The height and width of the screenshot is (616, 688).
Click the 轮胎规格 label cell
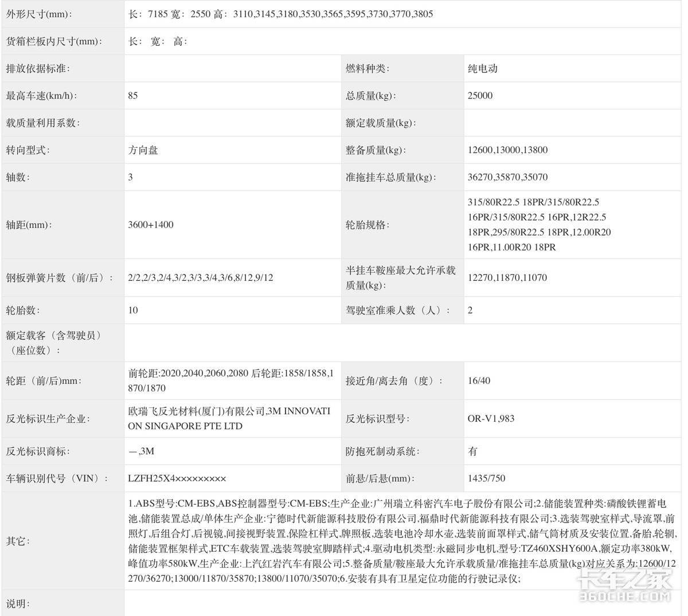pyautogui.click(x=365, y=225)
